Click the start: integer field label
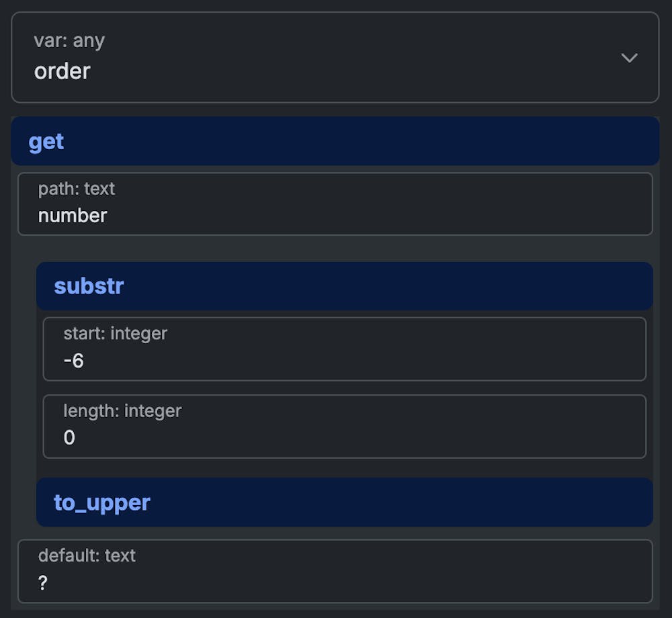The image size is (672, 618). click(x=115, y=333)
